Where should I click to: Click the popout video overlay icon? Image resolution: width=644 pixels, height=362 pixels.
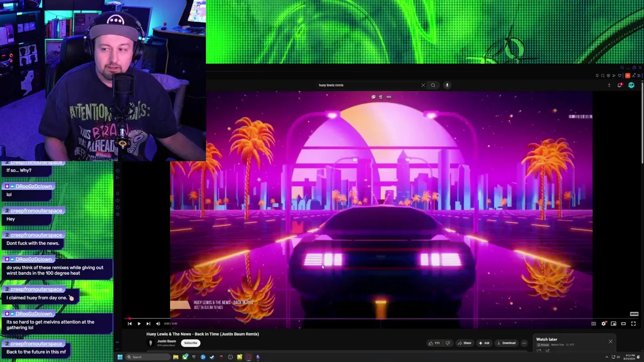coord(373,97)
